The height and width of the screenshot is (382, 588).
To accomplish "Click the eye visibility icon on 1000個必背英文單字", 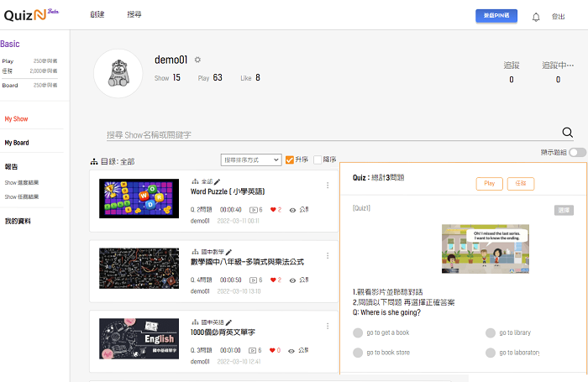I will coord(292,349).
